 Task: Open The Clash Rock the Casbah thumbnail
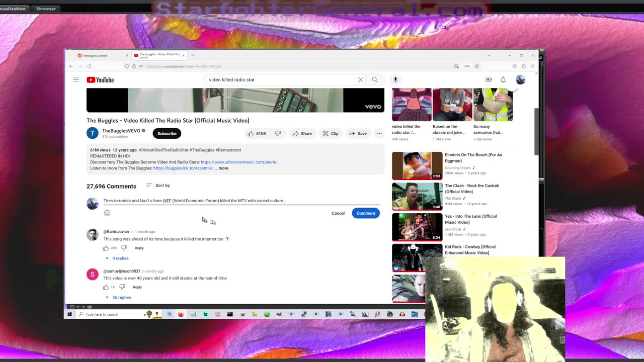tap(417, 196)
